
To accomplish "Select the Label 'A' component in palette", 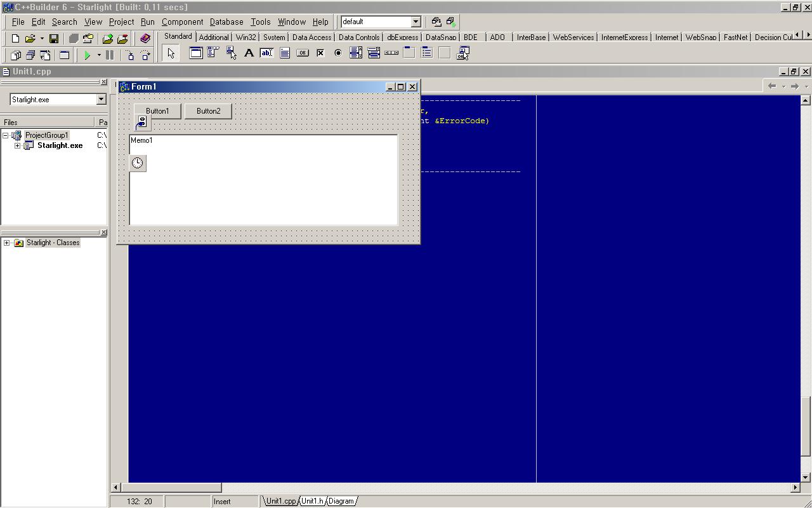I will click(249, 53).
